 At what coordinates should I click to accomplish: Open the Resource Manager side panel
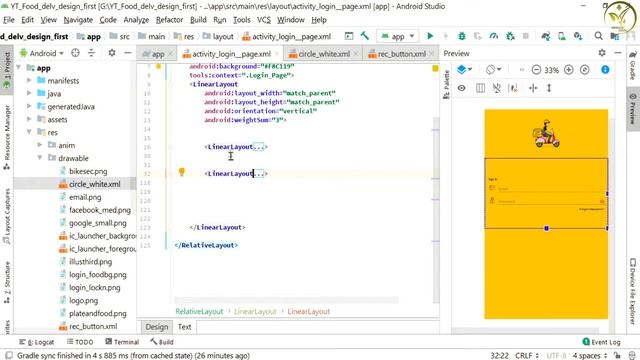(7, 137)
